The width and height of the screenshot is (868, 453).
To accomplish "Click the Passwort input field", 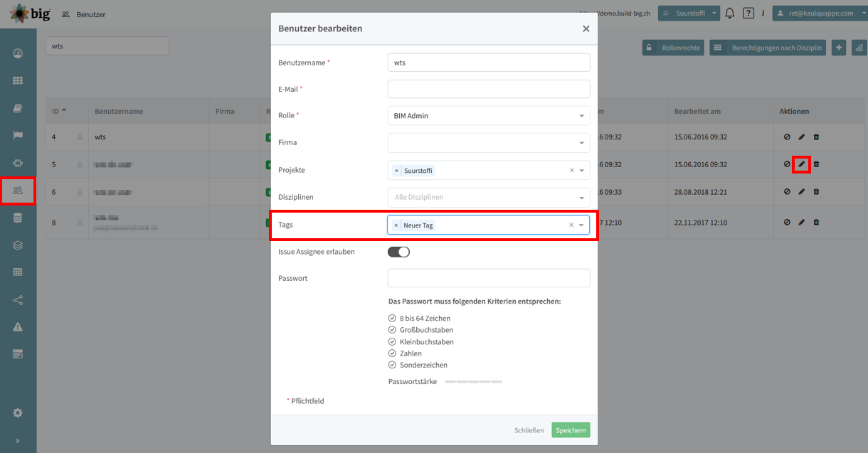I will click(x=489, y=278).
